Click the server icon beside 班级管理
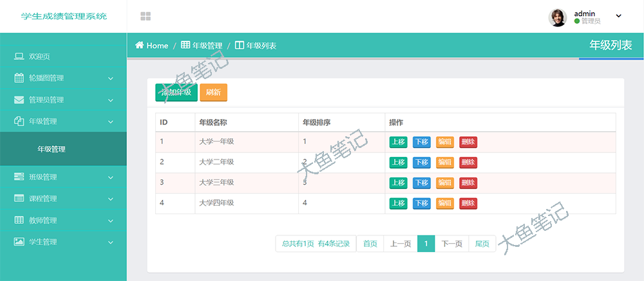Screen dimensions: 644x281 pos(19,177)
